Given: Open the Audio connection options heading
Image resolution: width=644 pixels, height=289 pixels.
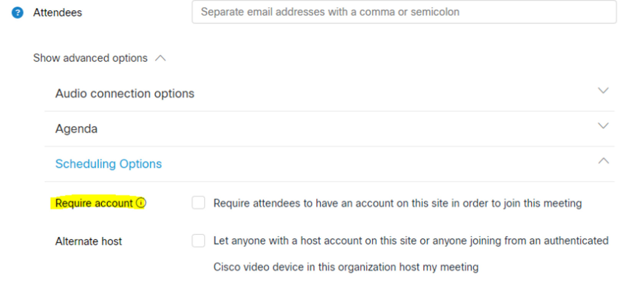Looking at the screenshot, I should point(125,94).
